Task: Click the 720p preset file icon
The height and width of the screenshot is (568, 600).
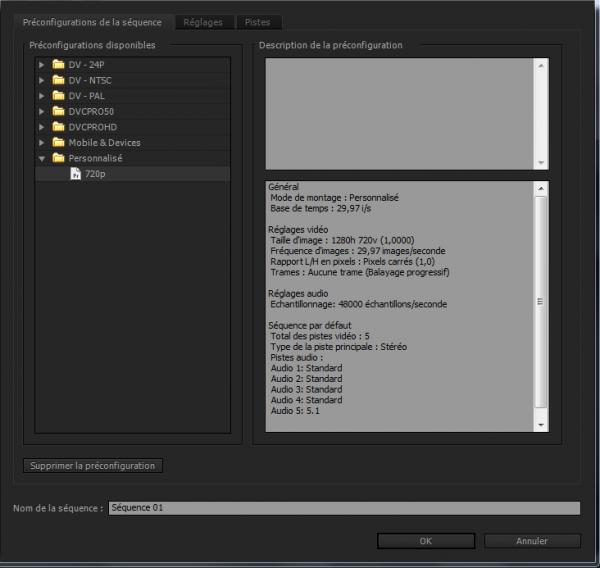Action: pos(75,174)
